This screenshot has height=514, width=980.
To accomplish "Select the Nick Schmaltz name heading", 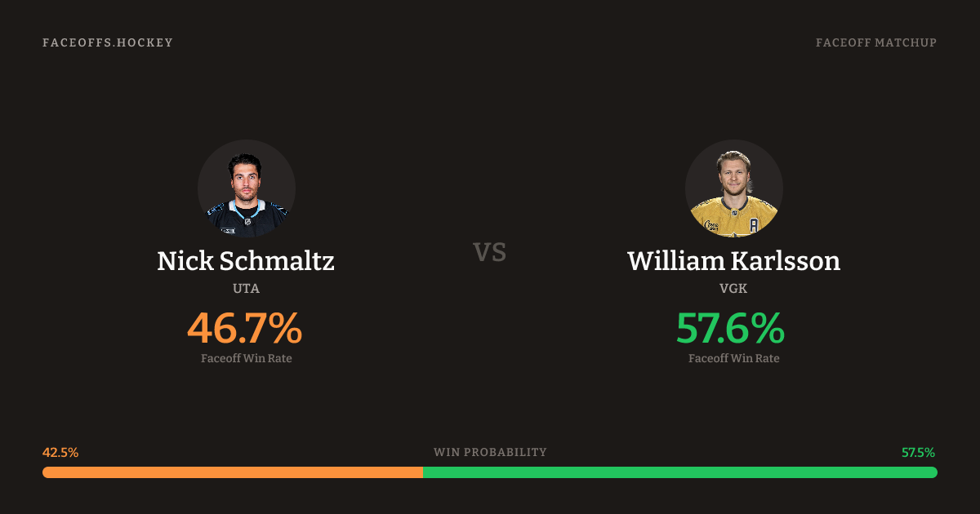I will coord(246,261).
